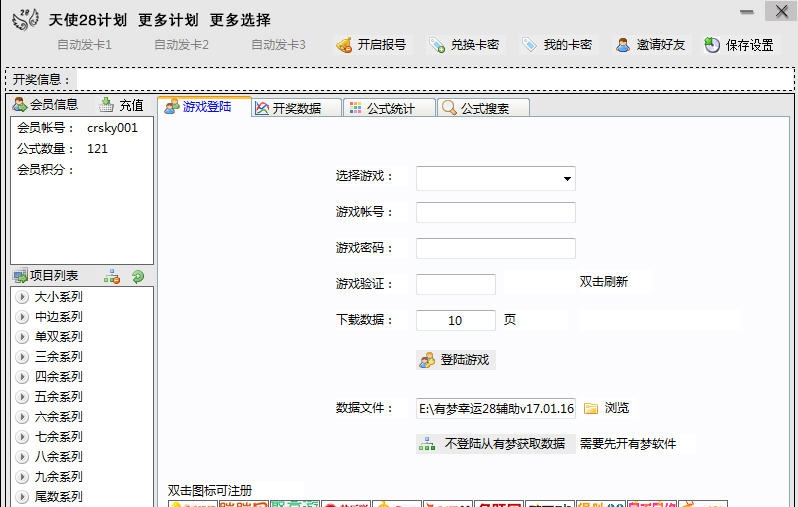
Task: Click the 项目列表 header icon
Action: (20, 276)
